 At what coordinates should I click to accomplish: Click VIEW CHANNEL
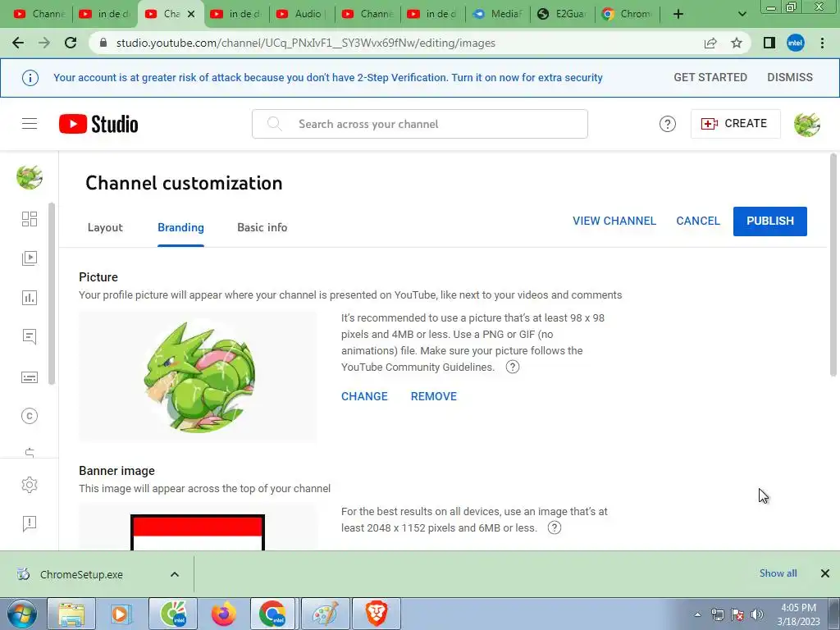tap(614, 221)
